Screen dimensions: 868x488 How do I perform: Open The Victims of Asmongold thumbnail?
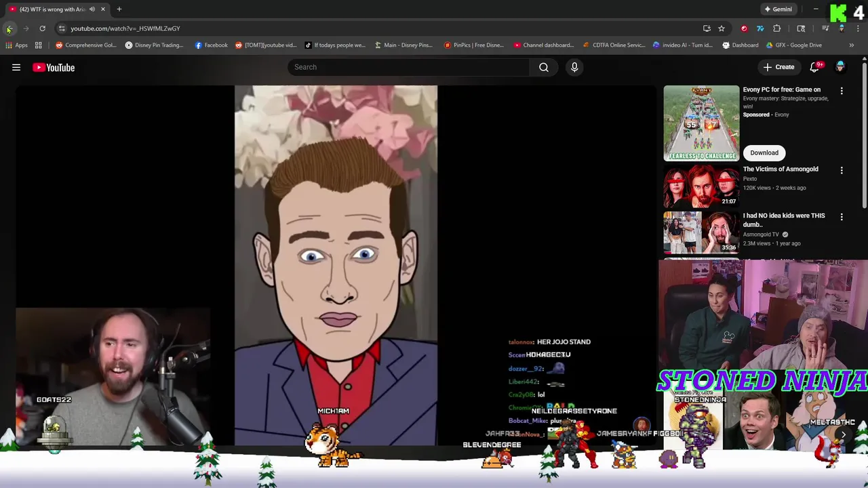coord(701,186)
